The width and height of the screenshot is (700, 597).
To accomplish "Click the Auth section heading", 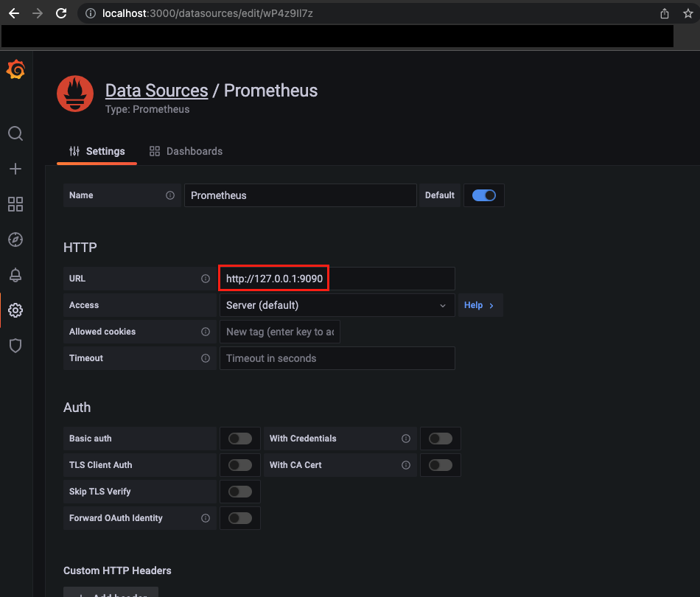I will click(x=77, y=408).
